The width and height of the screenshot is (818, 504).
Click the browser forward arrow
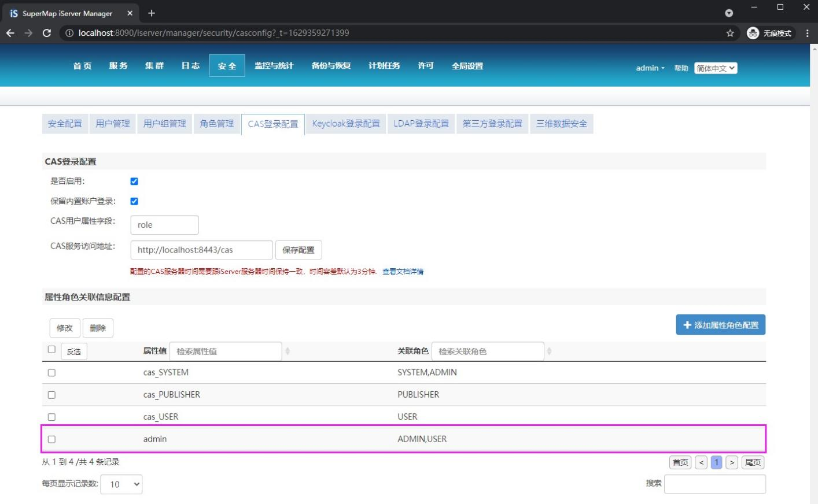(28, 33)
